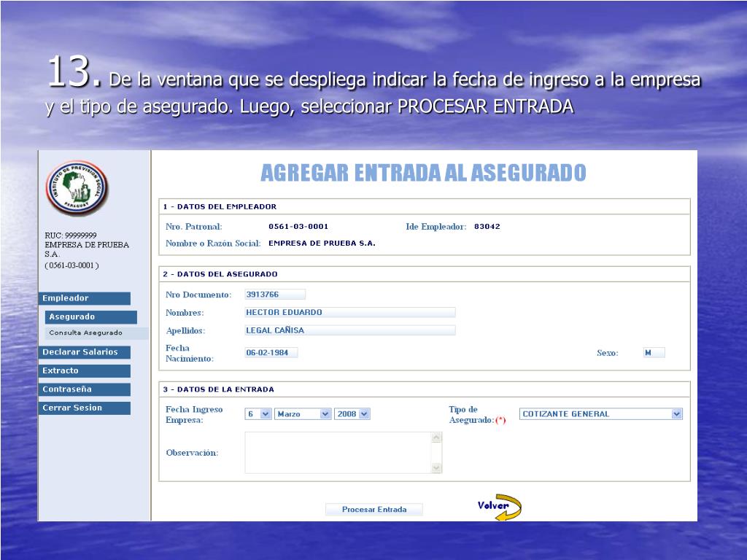The image size is (747, 560).
Task: Open the day dropdown showing 6
Action: click(x=258, y=414)
